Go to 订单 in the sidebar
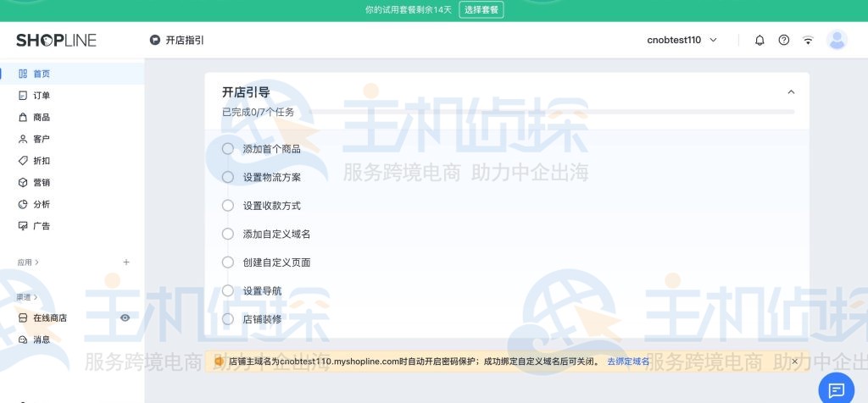The width and height of the screenshot is (868, 403). point(41,96)
